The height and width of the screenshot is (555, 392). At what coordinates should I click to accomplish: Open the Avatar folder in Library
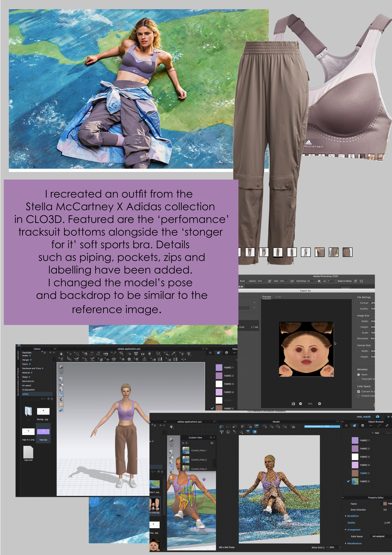click(x=25, y=356)
